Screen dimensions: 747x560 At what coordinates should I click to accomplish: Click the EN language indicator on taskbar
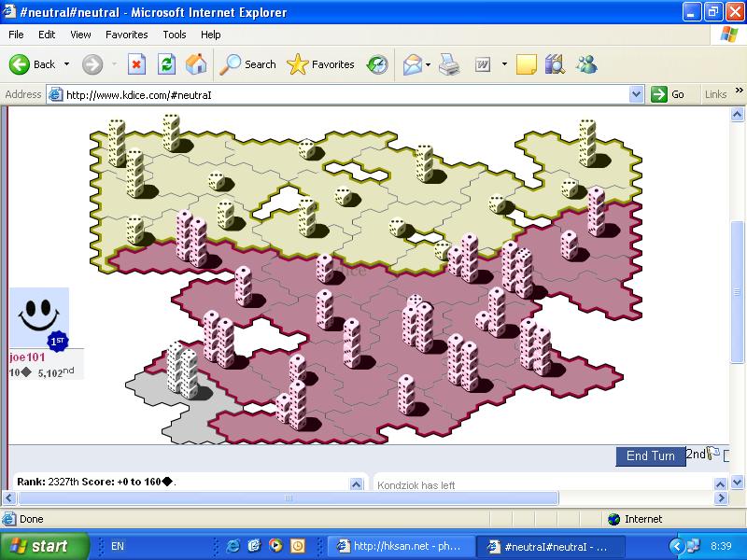pyautogui.click(x=118, y=546)
